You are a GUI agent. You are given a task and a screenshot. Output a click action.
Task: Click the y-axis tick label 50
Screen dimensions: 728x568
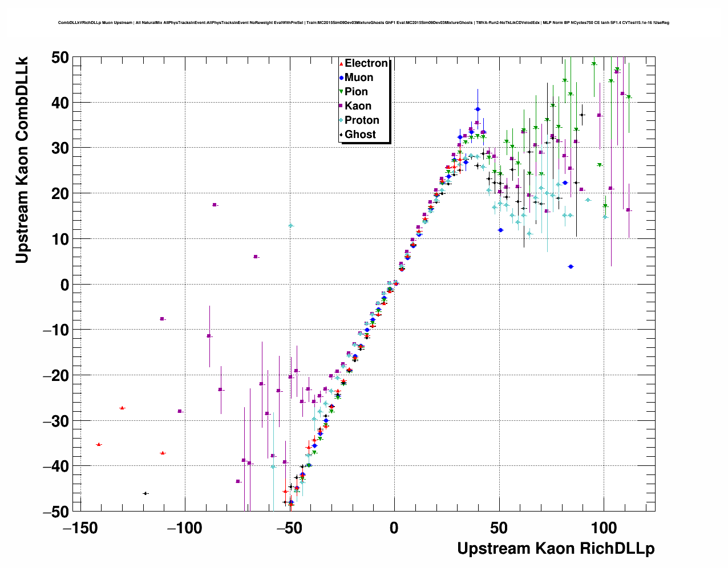(x=60, y=58)
